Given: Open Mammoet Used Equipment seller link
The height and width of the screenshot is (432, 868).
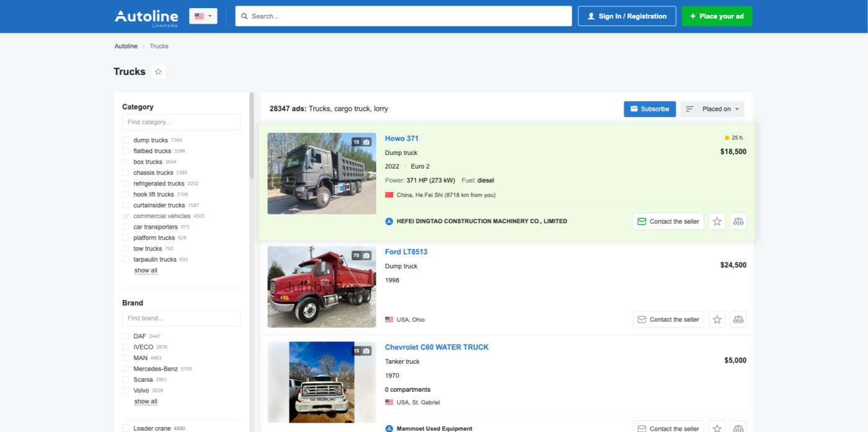Looking at the screenshot, I should (x=435, y=428).
